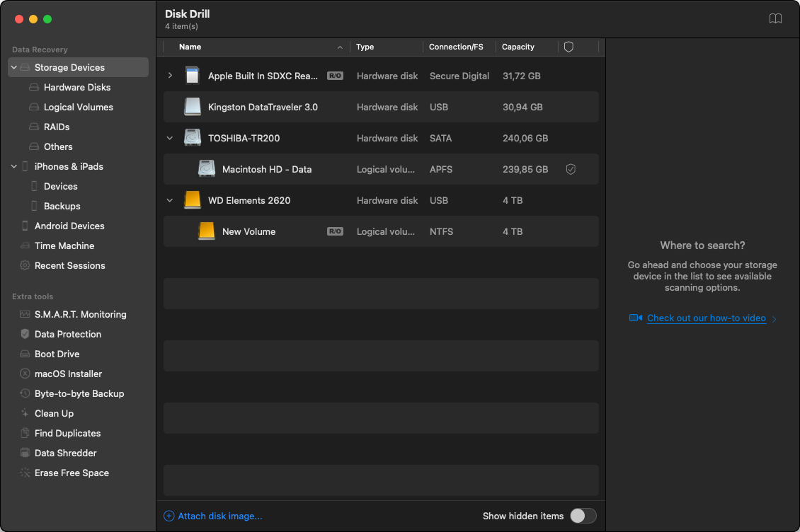The height and width of the screenshot is (532, 800).
Task: Select Devices under iPhones & iPads
Action: pyautogui.click(x=61, y=186)
